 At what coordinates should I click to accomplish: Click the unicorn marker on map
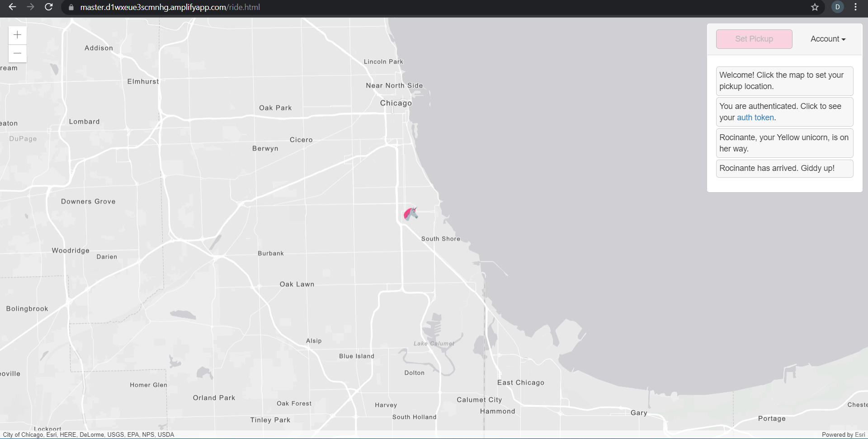click(410, 213)
